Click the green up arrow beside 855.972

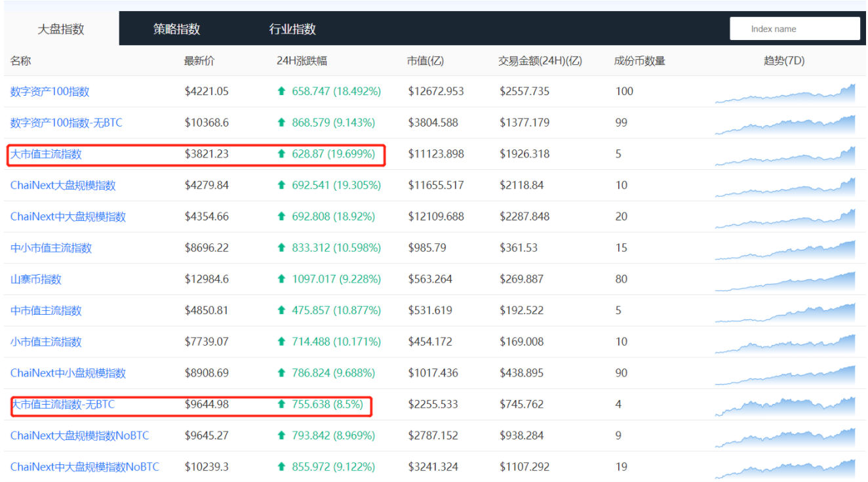click(x=282, y=467)
